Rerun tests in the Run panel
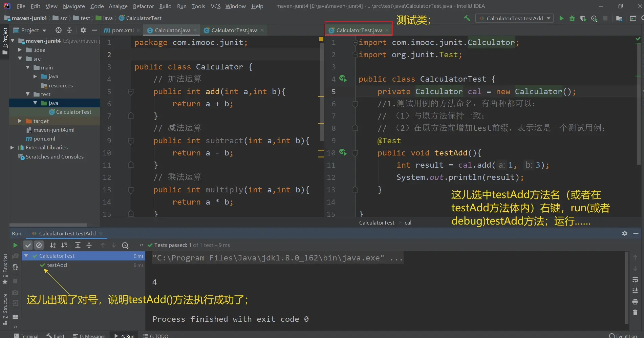 click(x=15, y=245)
